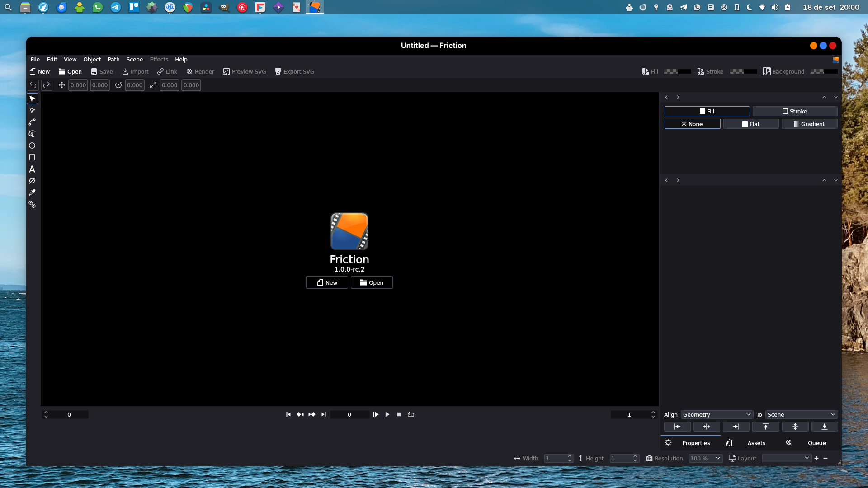
Task: Select the Rectangle tool
Action: (x=32, y=157)
